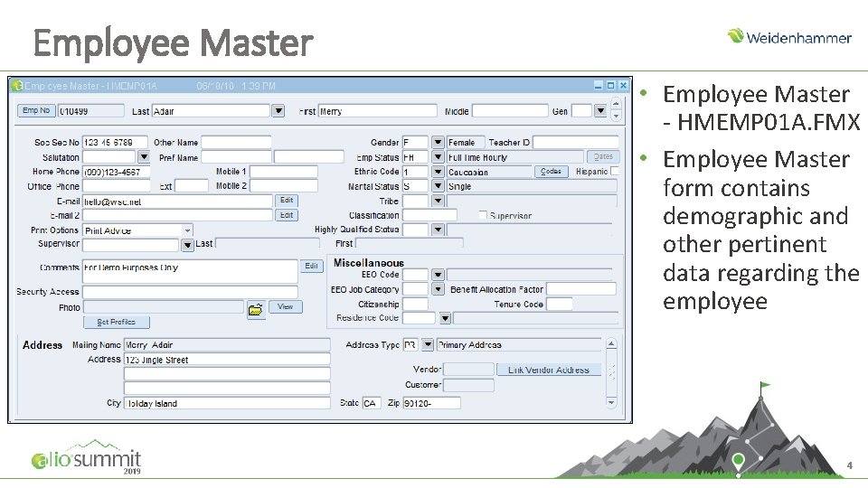Click the Benefit Allocation Factor field
This screenshot has width=868, height=488.
tap(581, 289)
